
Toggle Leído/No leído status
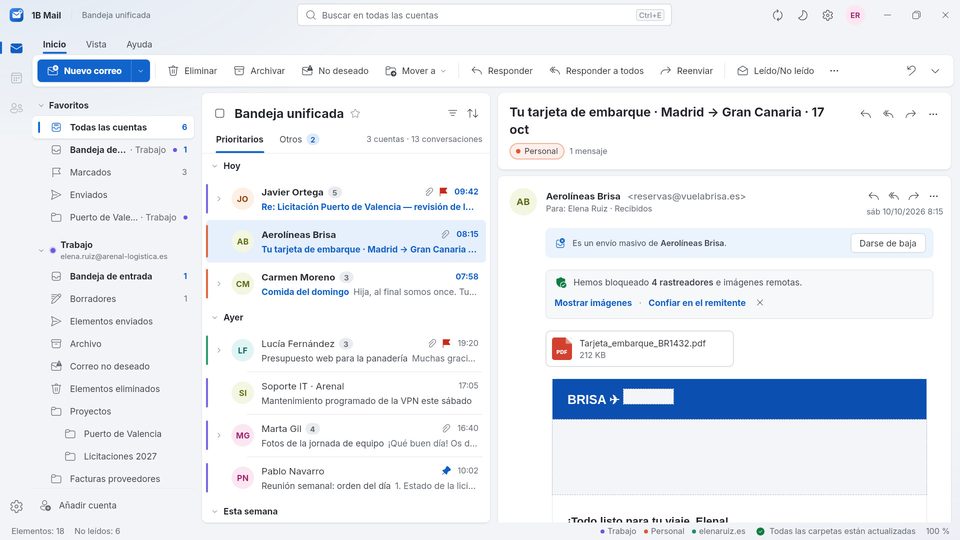pos(776,71)
